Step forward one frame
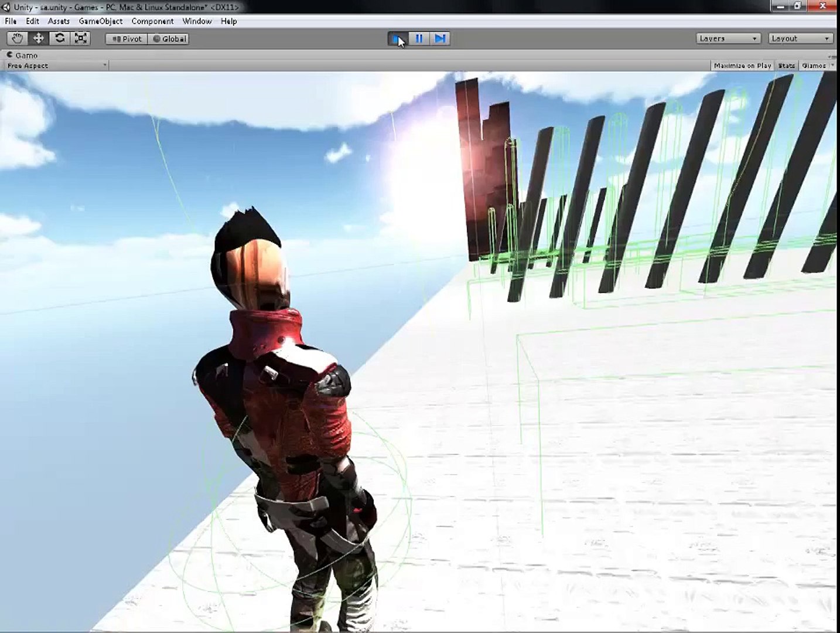 click(441, 39)
